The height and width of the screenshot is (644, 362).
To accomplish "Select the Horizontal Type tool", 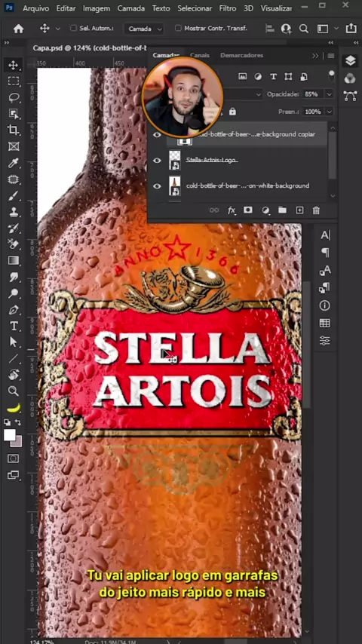I will pos(14,326).
